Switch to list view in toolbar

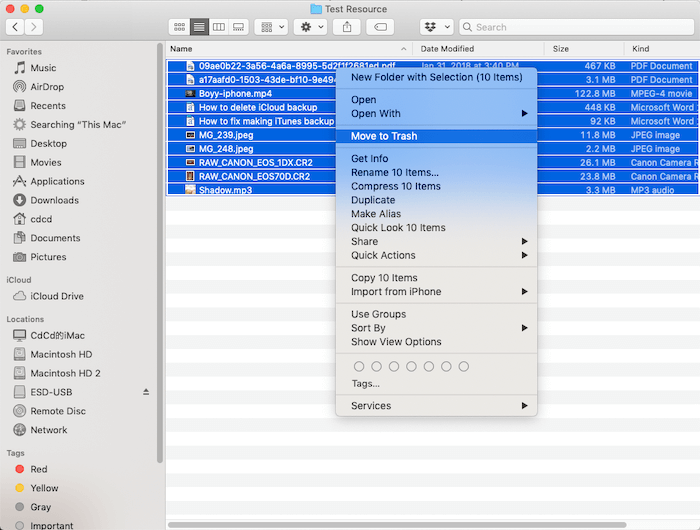[x=199, y=27]
